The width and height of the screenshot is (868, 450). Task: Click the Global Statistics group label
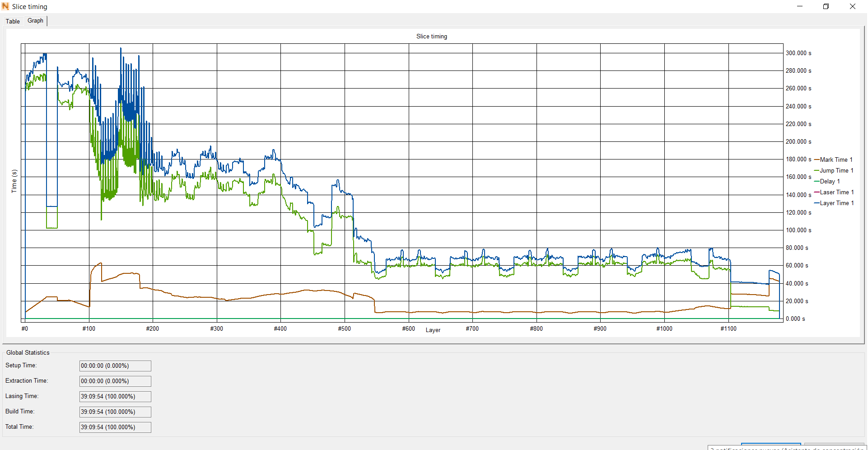point(28,352)
